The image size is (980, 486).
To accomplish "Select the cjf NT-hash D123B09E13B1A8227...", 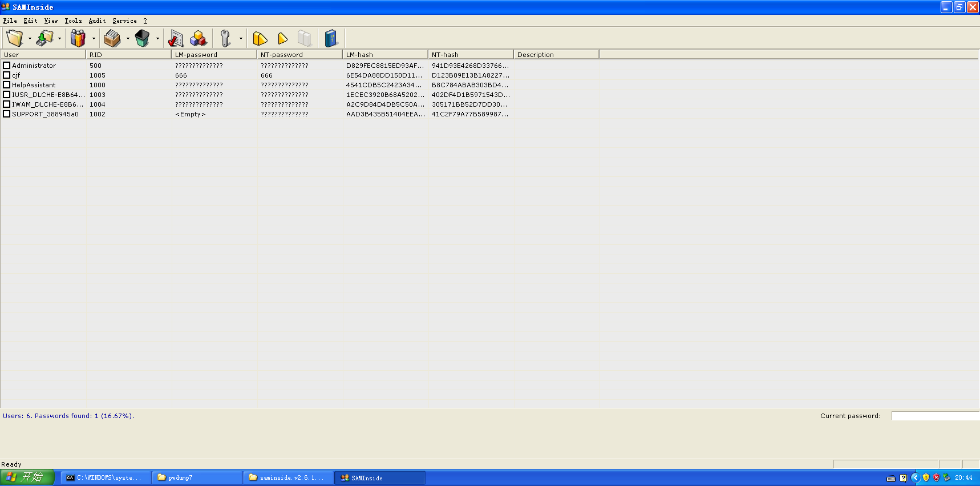I will (471, 75).
